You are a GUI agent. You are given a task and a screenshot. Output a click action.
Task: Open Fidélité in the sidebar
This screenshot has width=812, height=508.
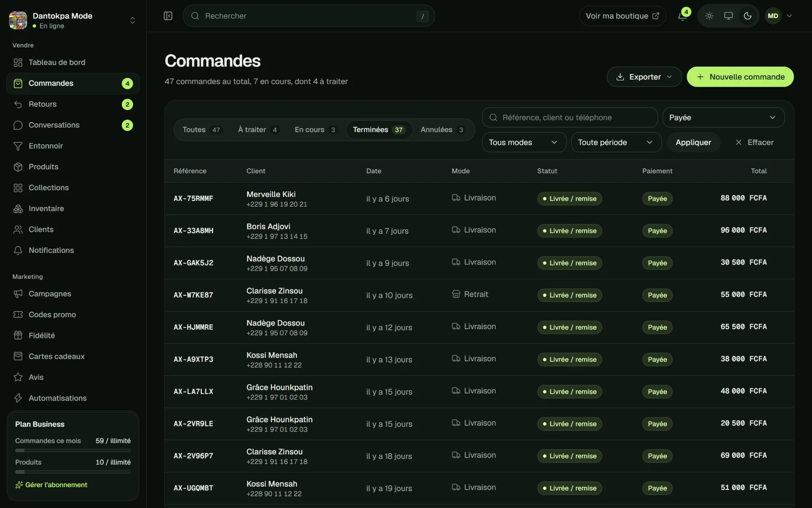[73, 336]
